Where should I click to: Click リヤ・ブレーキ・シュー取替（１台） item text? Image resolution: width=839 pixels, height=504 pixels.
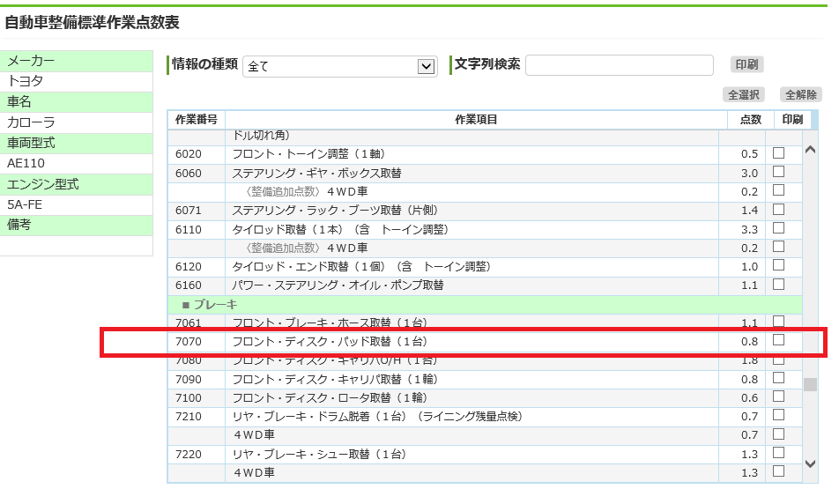click(319, 455)
